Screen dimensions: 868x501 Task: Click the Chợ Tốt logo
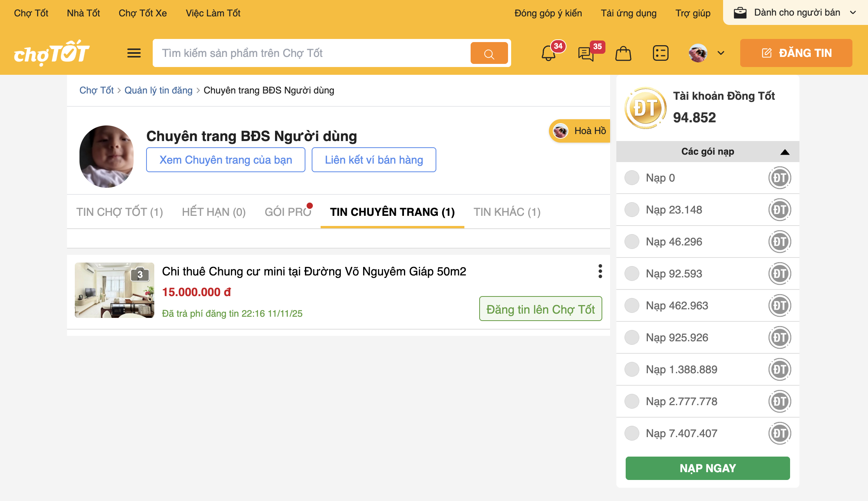click(x=52, y=53)
